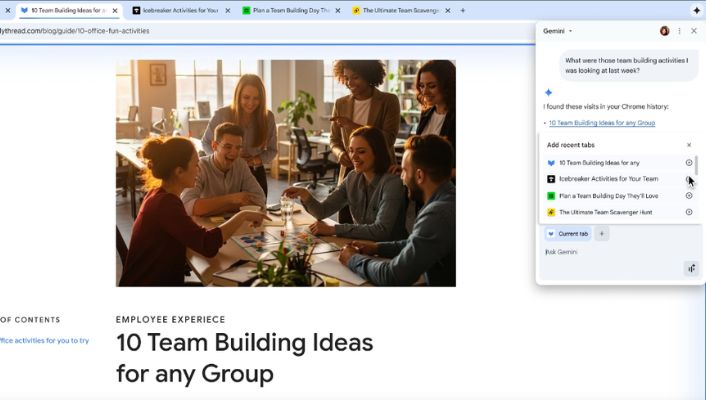The image size is (706, 400).
Task: Expand the Gemini model dropdown arrow
Action: coord(570,31)
